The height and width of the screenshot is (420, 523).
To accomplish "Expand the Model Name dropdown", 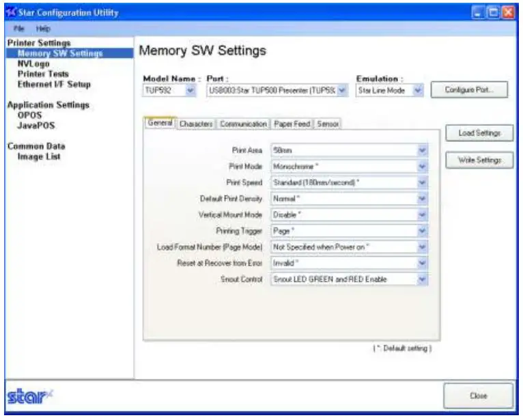I will (x=169, y=90).
